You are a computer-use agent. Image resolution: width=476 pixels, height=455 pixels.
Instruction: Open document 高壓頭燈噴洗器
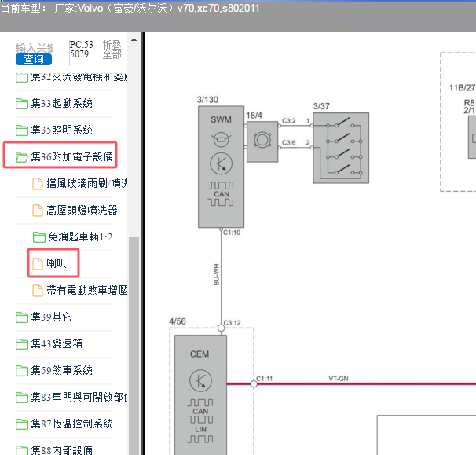coord(82,210)
